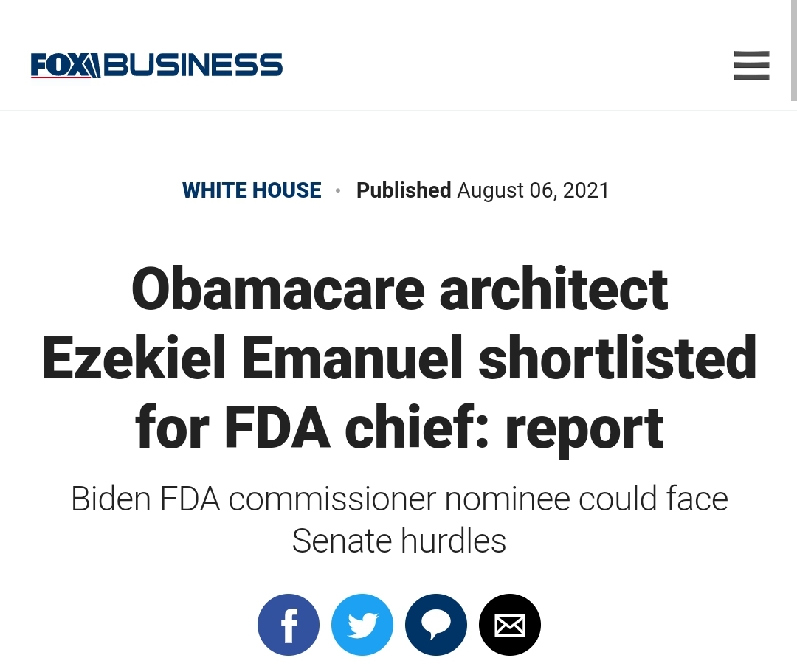Share the article by email envelope icon
The height and width of the screenshot is (672, 797).
[510, 625]
